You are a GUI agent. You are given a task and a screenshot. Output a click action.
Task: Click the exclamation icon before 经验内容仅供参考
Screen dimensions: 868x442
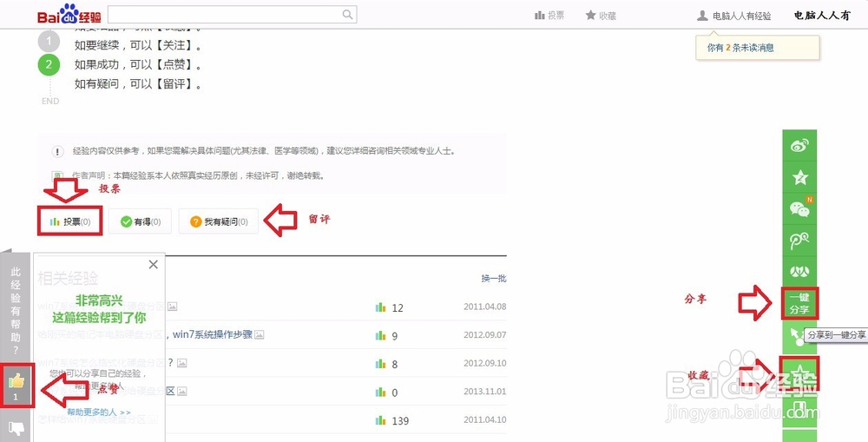tap(57, 152)
